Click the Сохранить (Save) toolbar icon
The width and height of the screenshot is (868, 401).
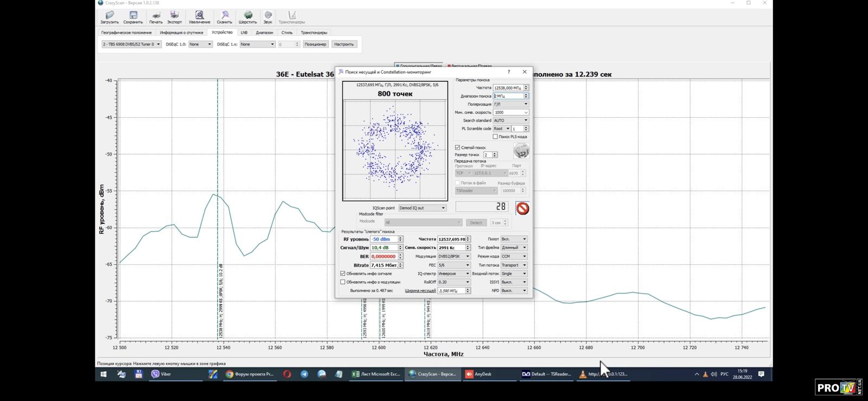pos(133,17)
